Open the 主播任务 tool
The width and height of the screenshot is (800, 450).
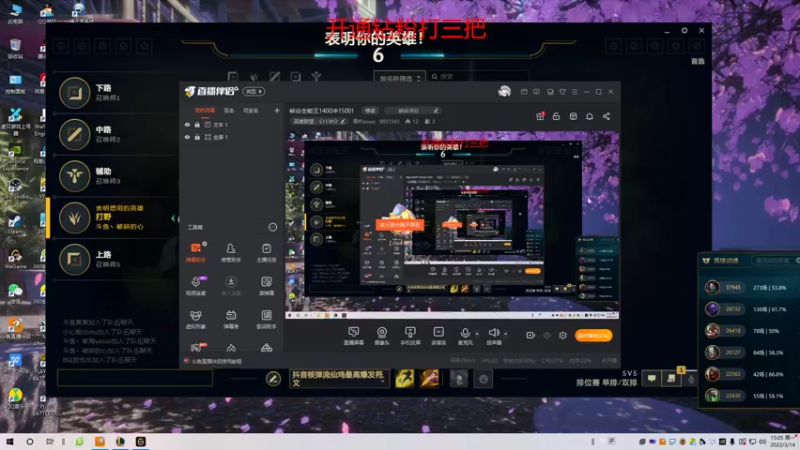266,253
